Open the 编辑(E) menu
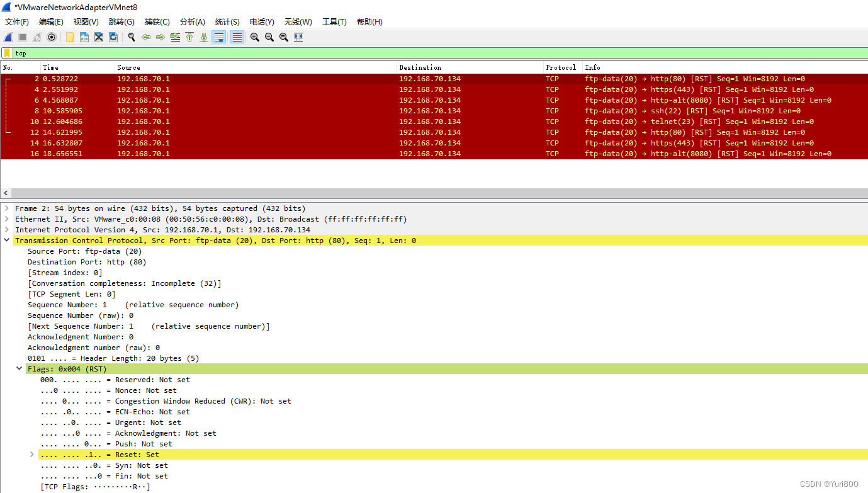The width and height of the screenshot is (868, 493). [x=51, y=22]
